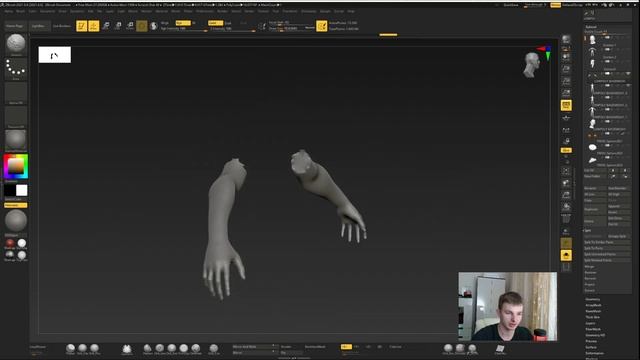Click the Rename subtool button
The height and width of the screenshot is (360, 640).
coord(595,188)
